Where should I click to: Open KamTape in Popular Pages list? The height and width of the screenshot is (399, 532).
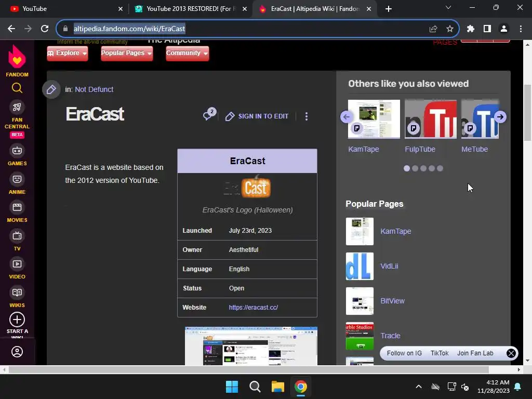pyautogui.click(x=395, y=231)
